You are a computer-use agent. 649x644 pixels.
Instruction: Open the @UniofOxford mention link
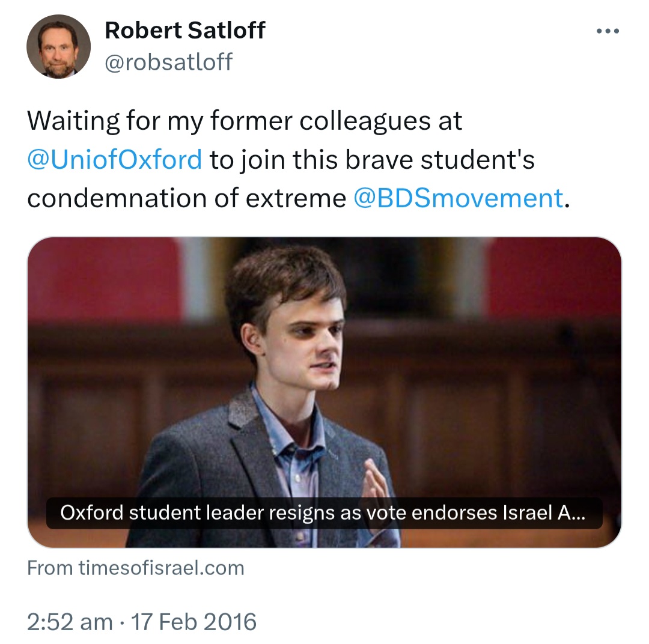click(115, 160)
